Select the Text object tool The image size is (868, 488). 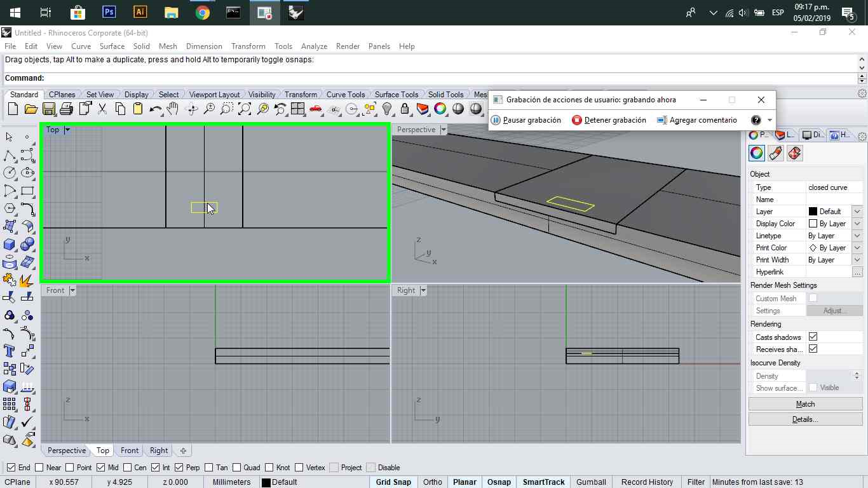[10, 351]
